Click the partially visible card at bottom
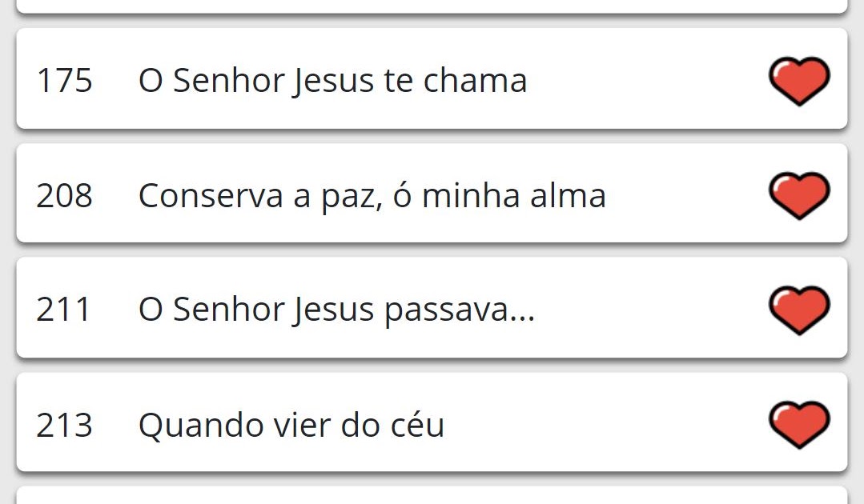Viewport: 864px width, 504px height. (x=432, y=496)
